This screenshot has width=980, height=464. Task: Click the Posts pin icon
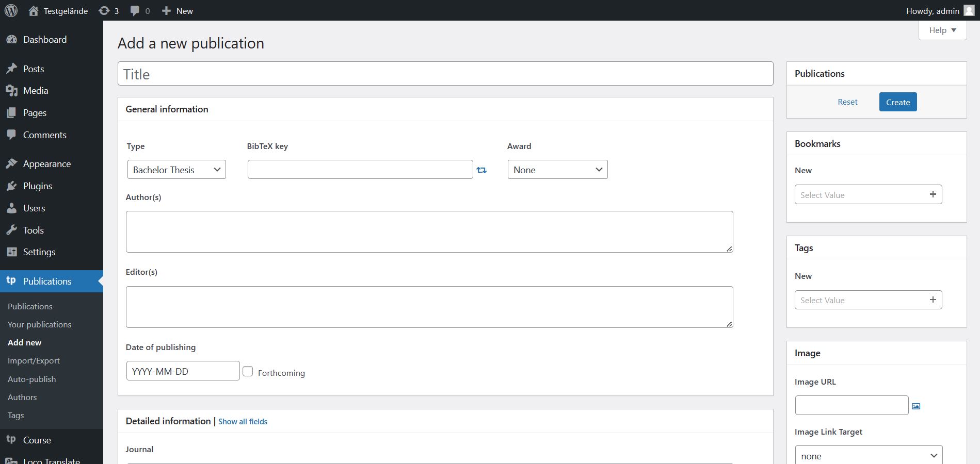11,69
